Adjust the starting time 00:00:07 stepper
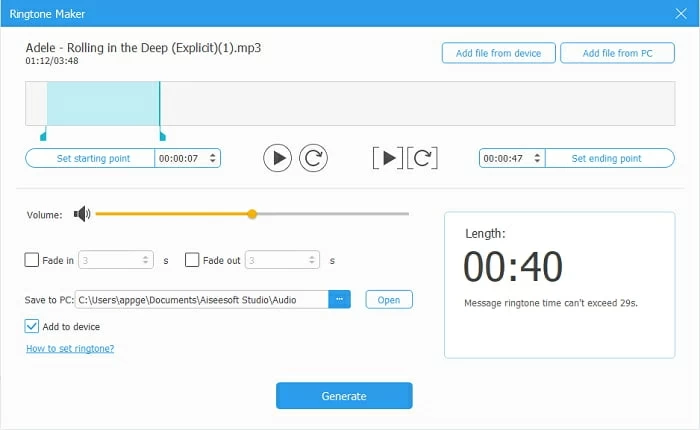This screenshot has width=700, height=430. click(x=213, y=158)
